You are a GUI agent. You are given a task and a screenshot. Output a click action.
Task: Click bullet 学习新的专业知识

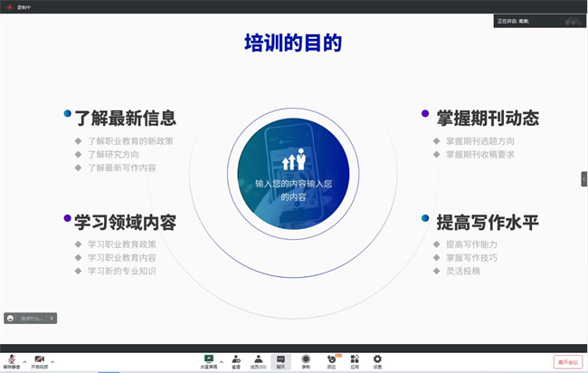(122, 271)
